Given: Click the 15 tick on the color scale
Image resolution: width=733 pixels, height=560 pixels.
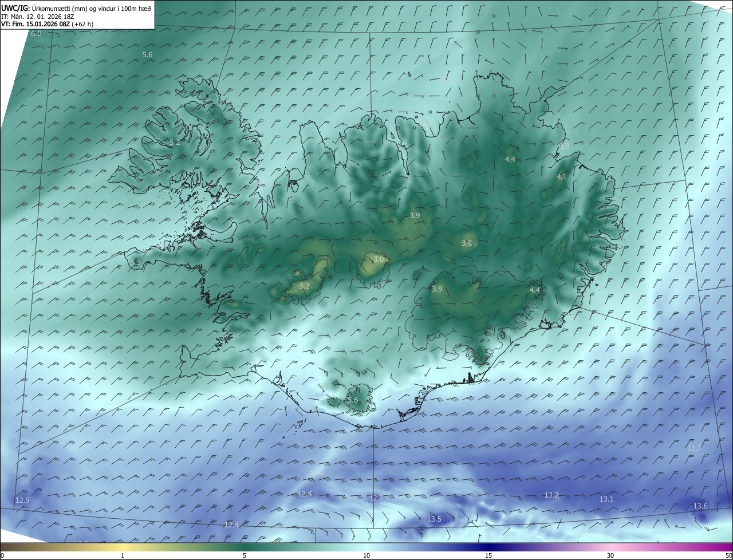Looking at the screenshot, I should (x=488, y=555).
